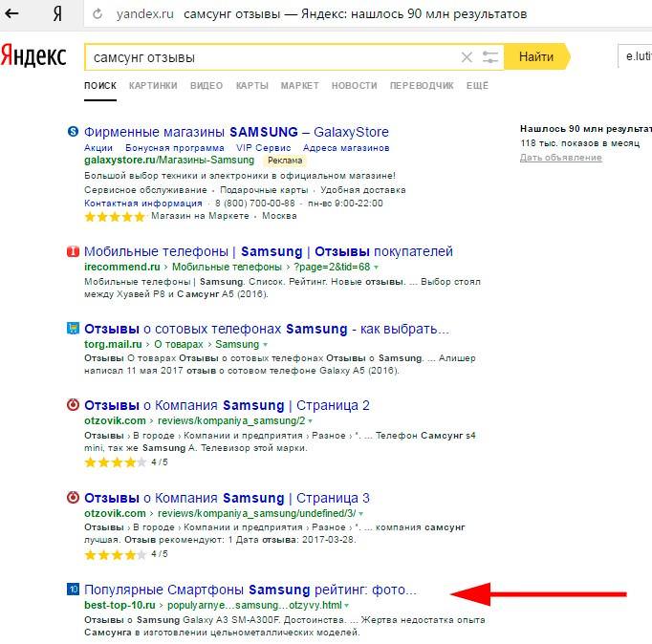Select the ПОИСК tab
Viewport: 652px width, 644px height.
[x=100, y=86]
